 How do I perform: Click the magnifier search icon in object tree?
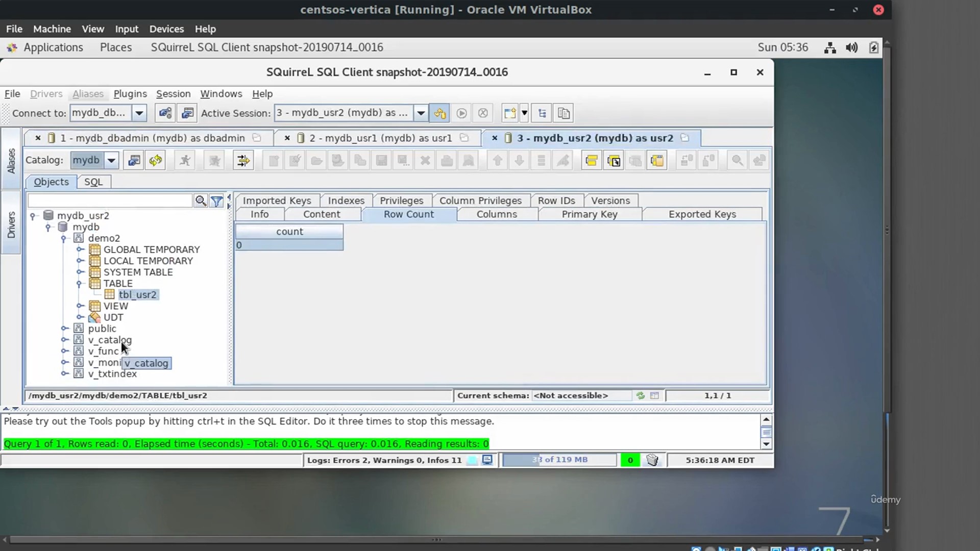(201, 201)
